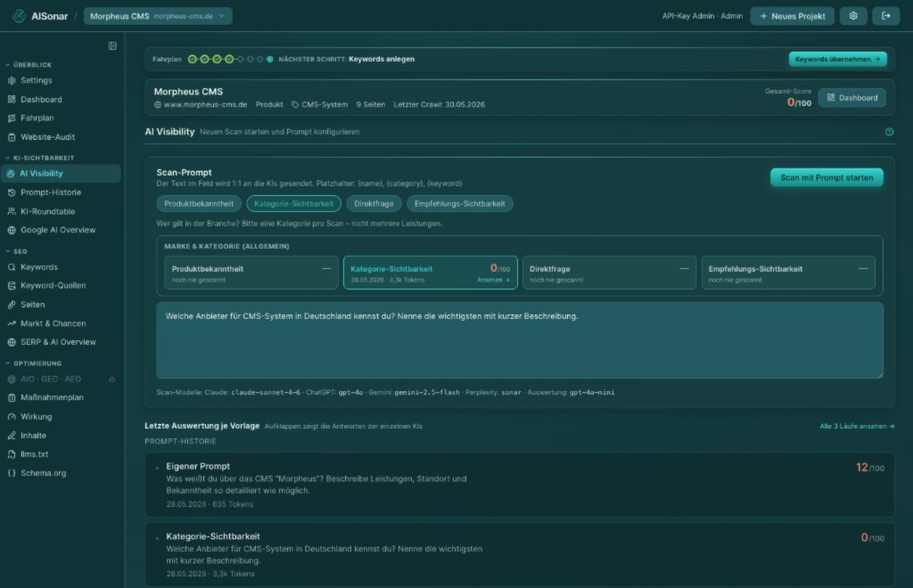Click into the scan prompt text area

point(520,340)
